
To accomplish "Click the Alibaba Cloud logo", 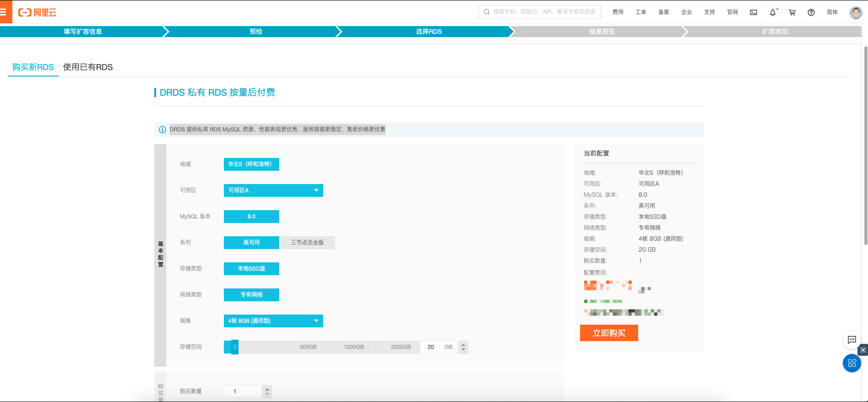I will tap(37, 12).
